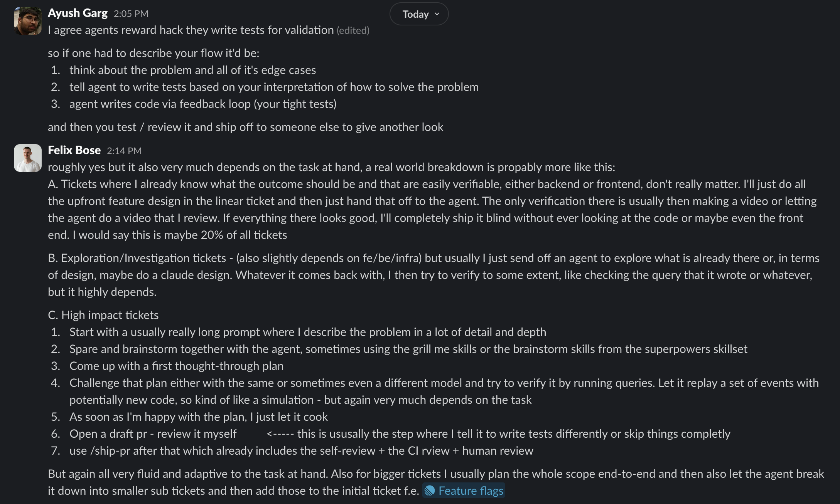Expand the chevron beside Today
Viewport: 840px width, 504px height.
point(437,14)
